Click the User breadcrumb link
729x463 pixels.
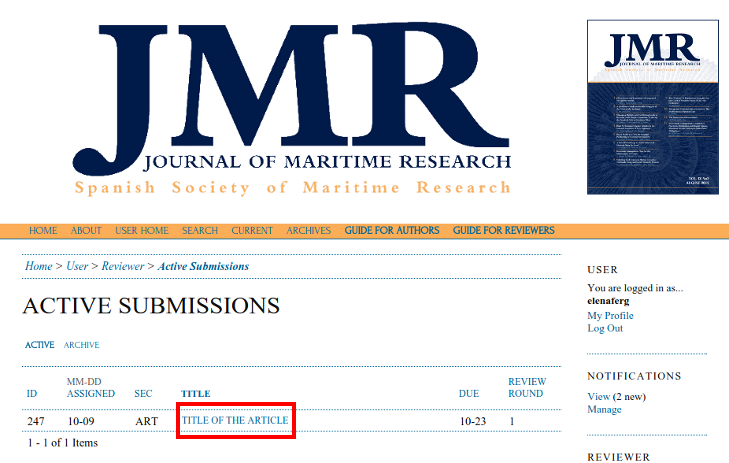pyautogui.click(x=77, y=266)
